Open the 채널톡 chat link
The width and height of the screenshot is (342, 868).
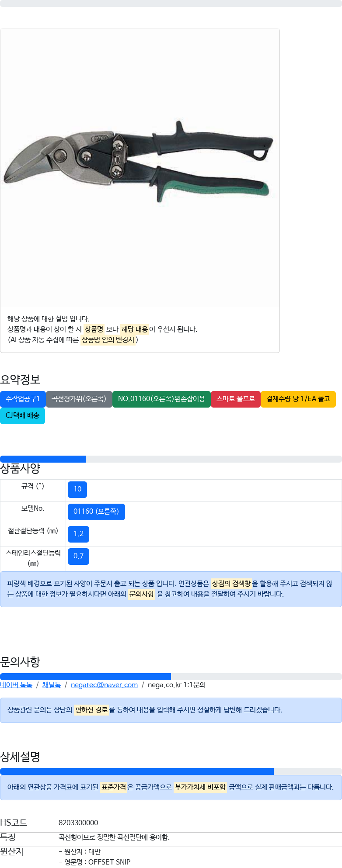click(x=52, y=685)
